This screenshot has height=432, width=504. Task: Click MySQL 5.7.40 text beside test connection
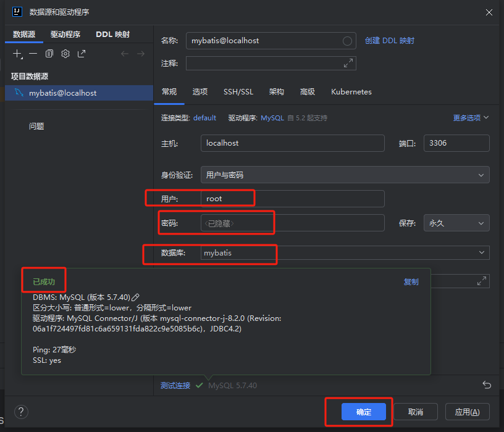232,385
